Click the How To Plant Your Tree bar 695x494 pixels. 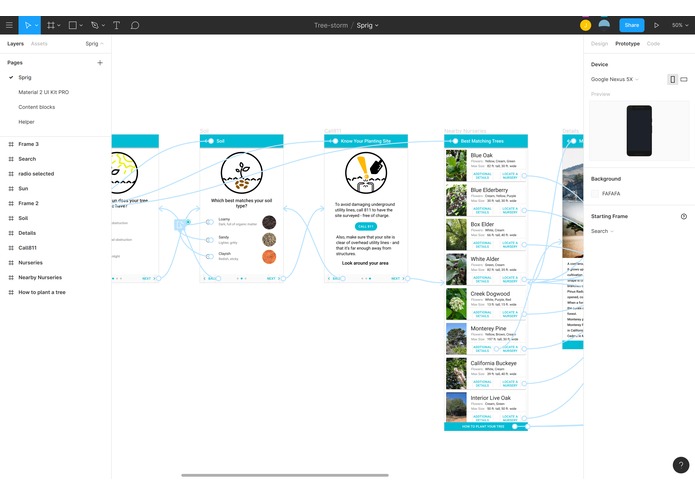tap(486, 426)
